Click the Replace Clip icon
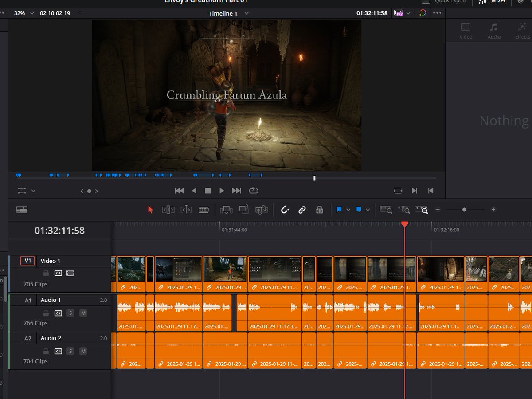This screenshot has width=532, height=399. 262,210
